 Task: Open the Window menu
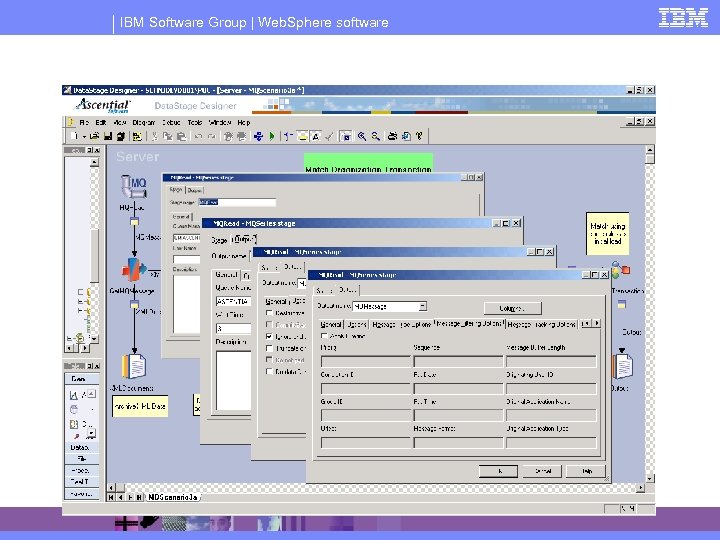(x=219, y=123)
